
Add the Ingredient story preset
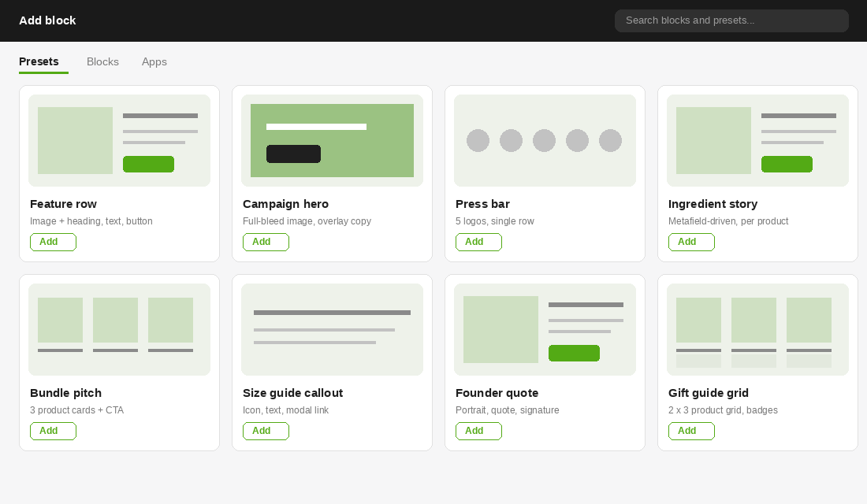[692, 242]
